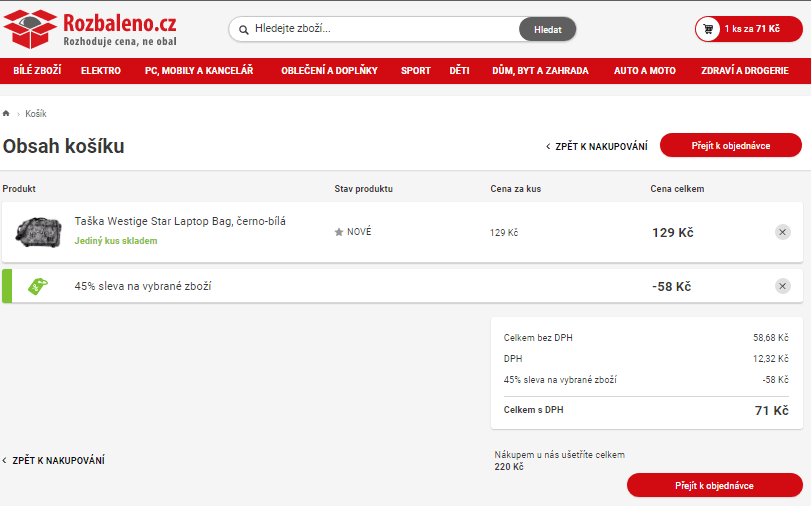Screen dimensions: 811x506
Task: Remove the laptop bag from cart
Action: tap(782, 232)
